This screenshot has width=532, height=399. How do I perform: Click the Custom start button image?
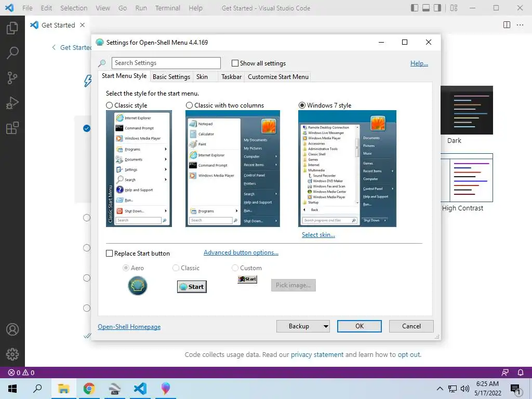(x=247, y=279)
